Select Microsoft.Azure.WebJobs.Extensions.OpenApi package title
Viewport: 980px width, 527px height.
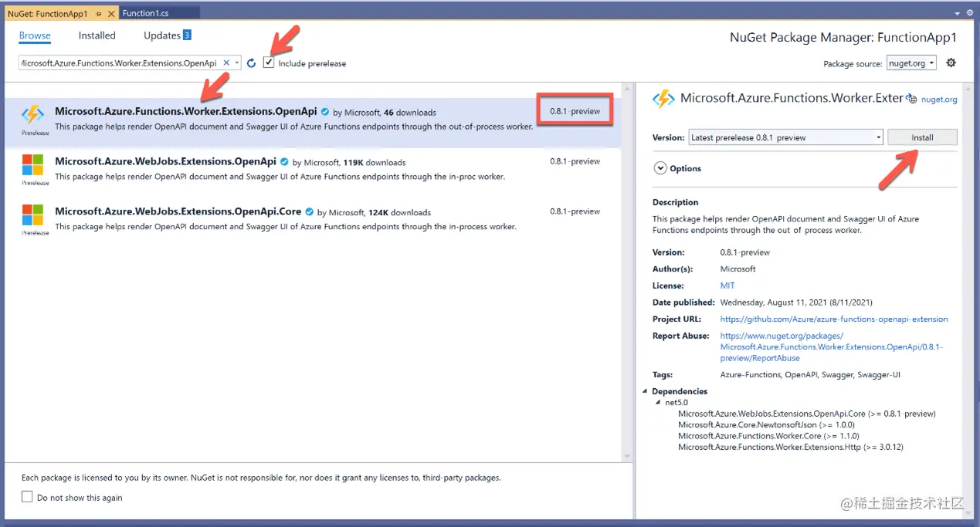165,162
